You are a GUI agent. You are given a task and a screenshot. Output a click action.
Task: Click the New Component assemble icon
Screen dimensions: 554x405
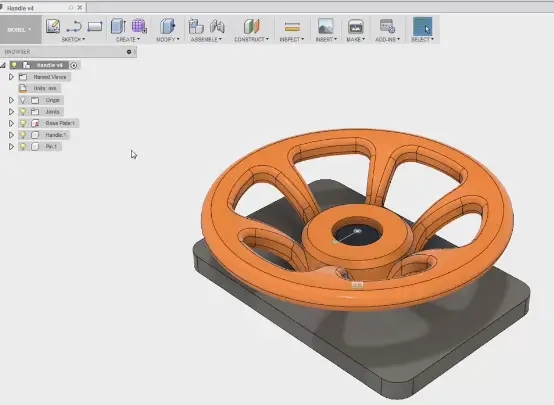coord(196,27)
